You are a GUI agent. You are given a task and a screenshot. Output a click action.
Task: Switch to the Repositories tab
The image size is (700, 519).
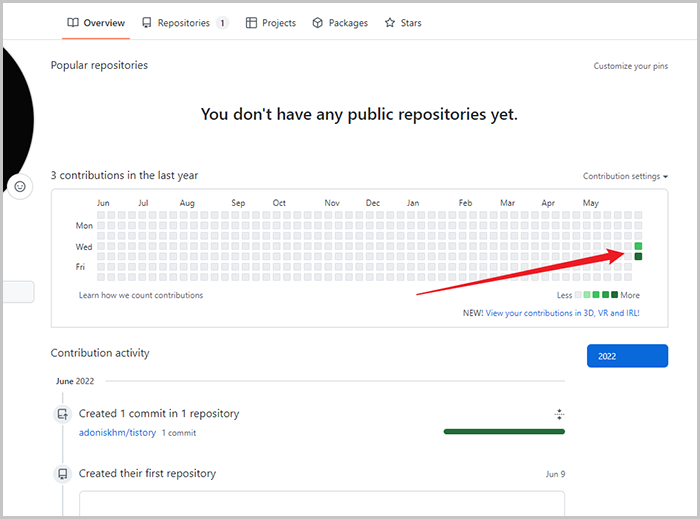pos(185,23)
